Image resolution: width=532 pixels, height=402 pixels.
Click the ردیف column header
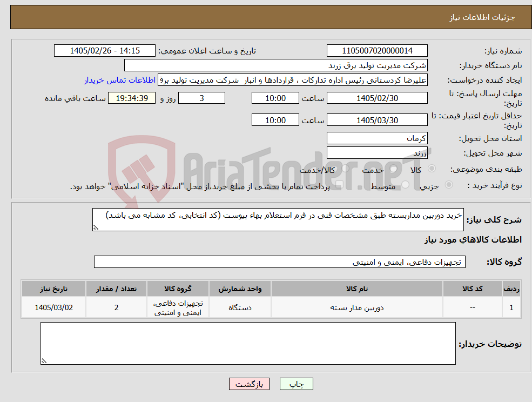tap(511, 289)
